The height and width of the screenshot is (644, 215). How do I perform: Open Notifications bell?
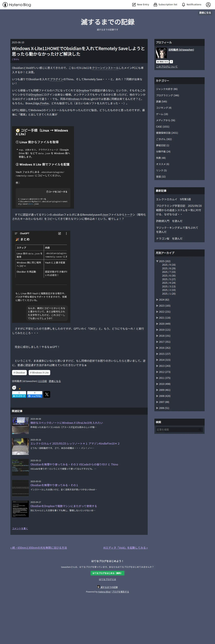[x=191, y=5]
